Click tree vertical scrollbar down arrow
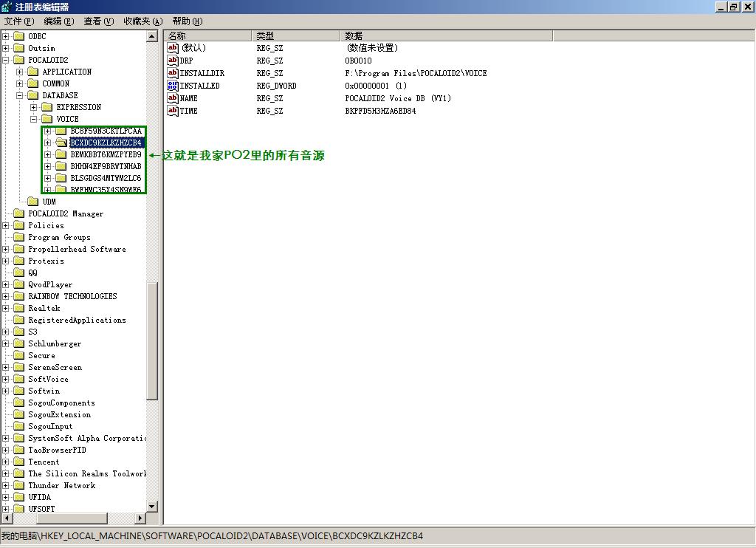The height and width of the screenshot is (548, 756). point(152,507)
